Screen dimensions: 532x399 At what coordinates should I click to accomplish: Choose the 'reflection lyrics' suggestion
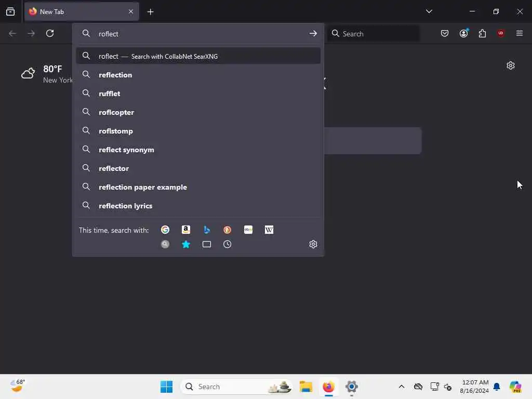click(198, 206)
